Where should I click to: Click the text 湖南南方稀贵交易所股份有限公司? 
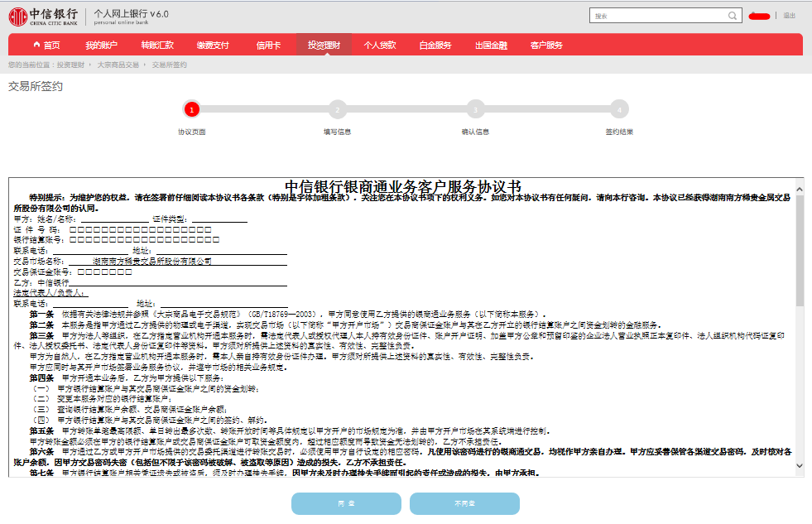[x=152, y=261]
